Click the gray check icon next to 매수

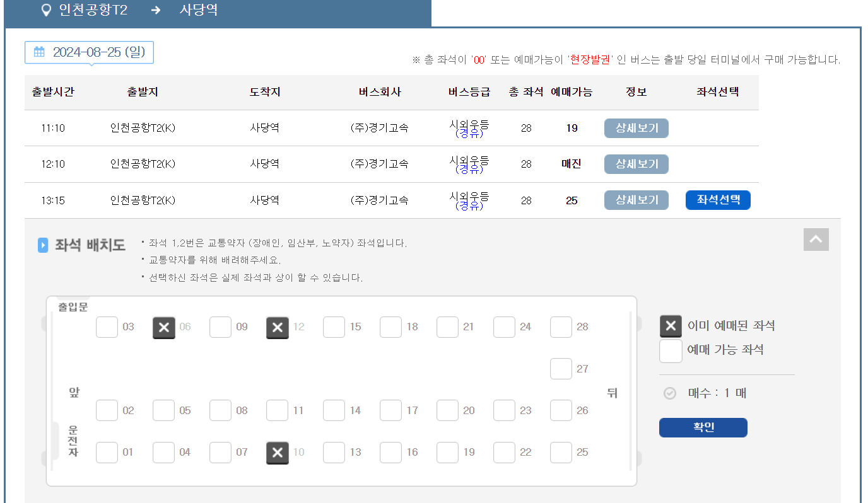[670, 393]
